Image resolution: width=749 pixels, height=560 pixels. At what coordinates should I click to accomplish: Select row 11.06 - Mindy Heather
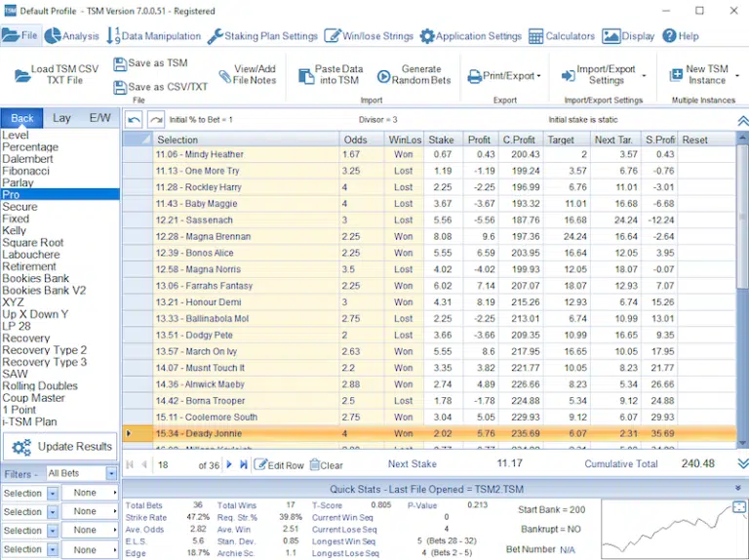point(429,154)
